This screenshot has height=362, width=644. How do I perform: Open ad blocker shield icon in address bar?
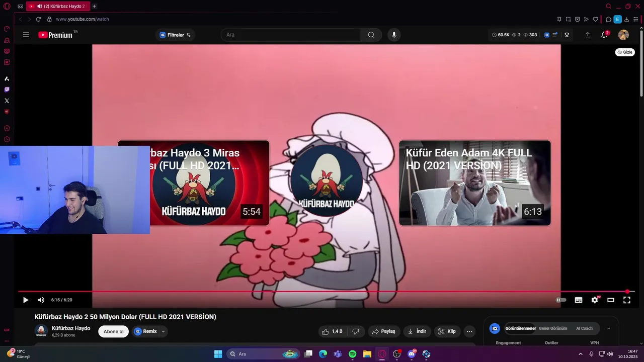(577, 19)
